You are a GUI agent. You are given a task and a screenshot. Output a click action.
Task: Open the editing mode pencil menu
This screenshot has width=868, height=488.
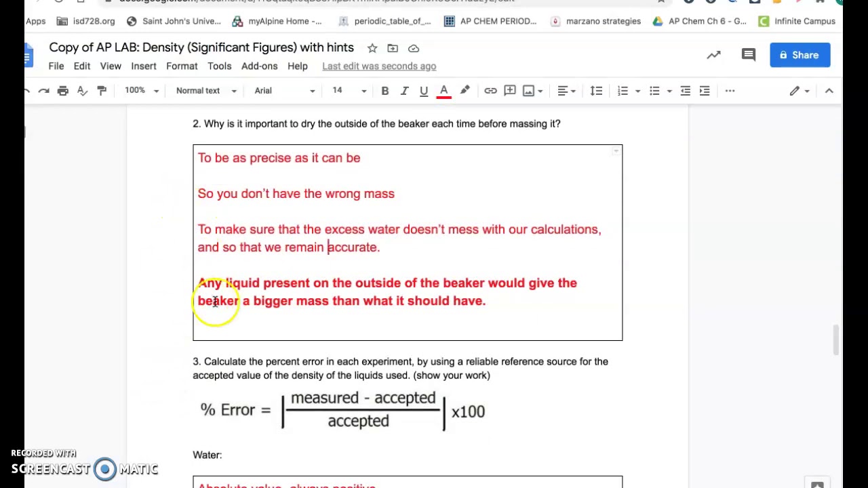(x=800, y=91)
